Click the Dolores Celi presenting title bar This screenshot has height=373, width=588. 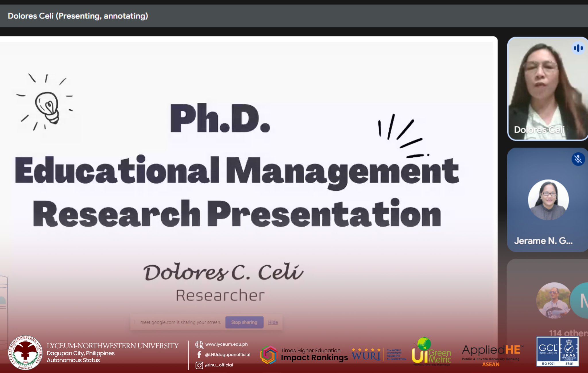click(78, 16)
